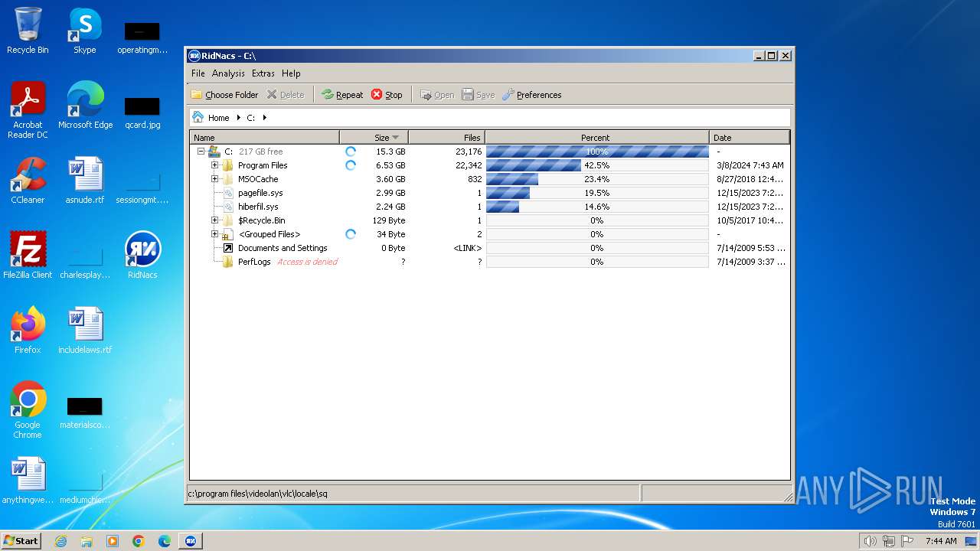Select the PerfLogs folder row

489,262
